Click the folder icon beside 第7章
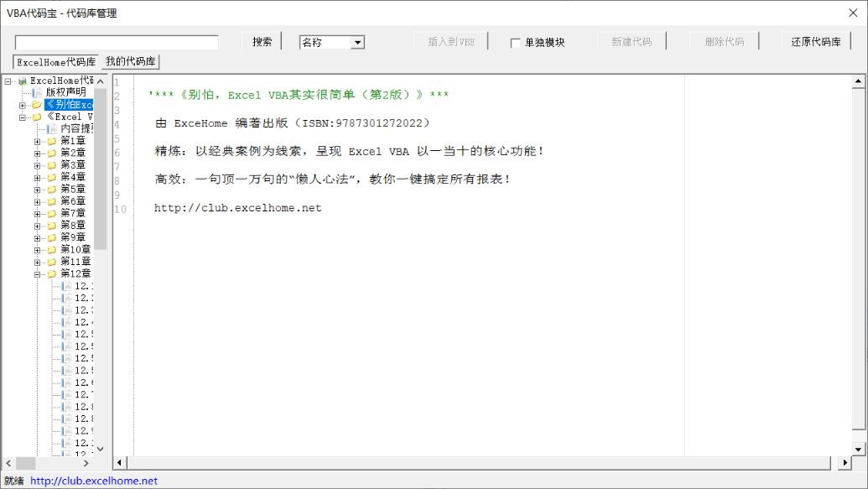 point(52,213)
